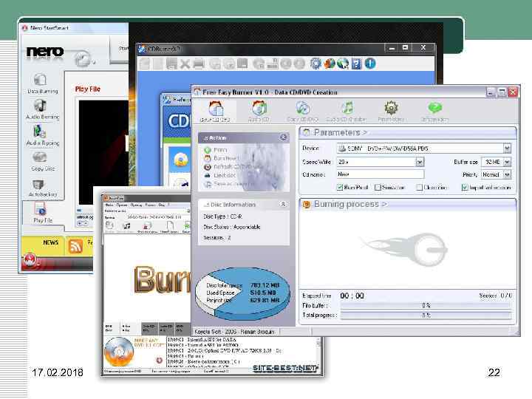532x399 pixels.
Task: Click the Cd name input field
Action: pyautogui.click(x=381, y=174)
